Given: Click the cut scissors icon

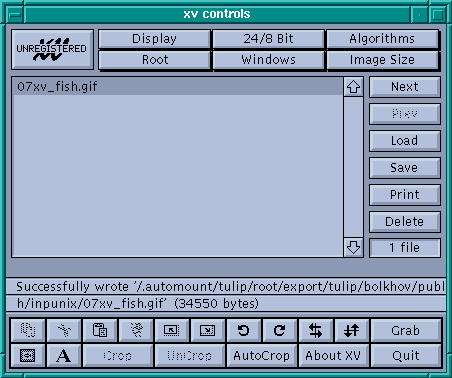Looking at the screenshot, I should 64,330.
